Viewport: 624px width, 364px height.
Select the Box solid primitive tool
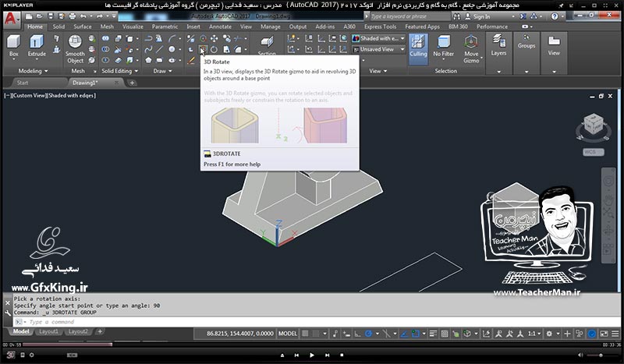(13, 46)
